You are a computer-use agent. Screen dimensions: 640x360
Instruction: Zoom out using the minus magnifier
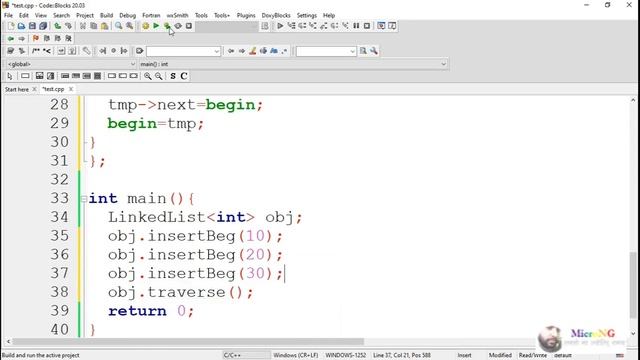click(x=158, y=76)
